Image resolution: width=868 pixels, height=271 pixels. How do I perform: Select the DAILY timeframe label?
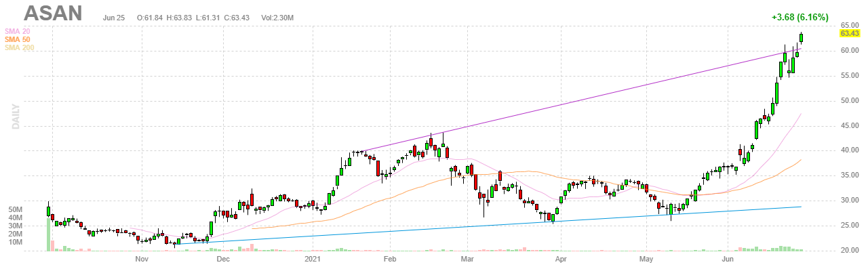[15, 117]
